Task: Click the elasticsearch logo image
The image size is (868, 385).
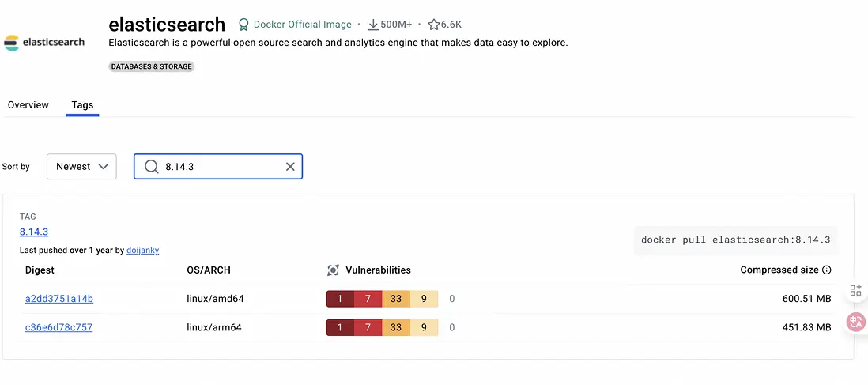Action: (44, 42)
